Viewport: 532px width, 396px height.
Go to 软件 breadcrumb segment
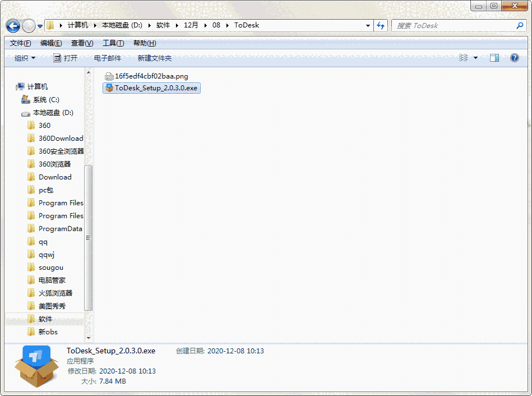tap(163, 25)
